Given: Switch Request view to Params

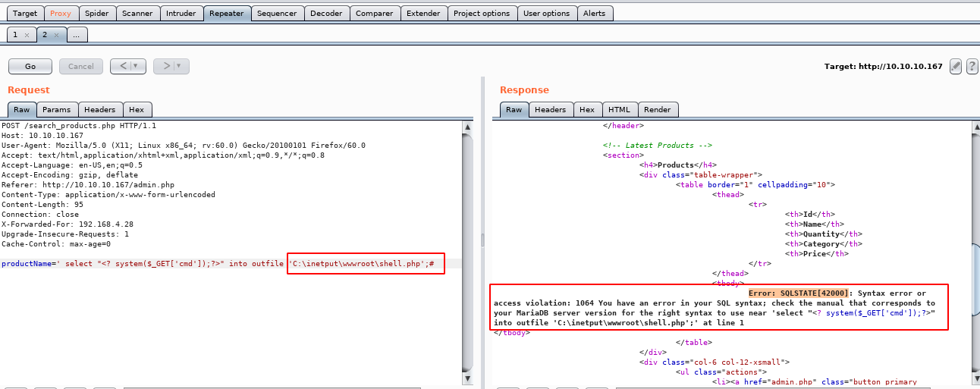Looking at the screenshot, I should click(x=57, y=110).
